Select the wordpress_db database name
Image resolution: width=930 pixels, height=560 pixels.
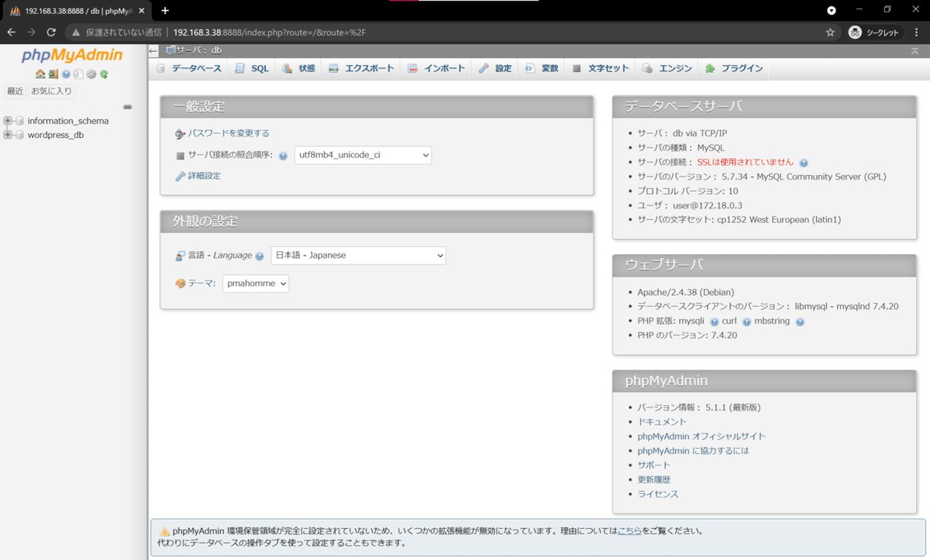pyautogui.click(x=56, y=135)
